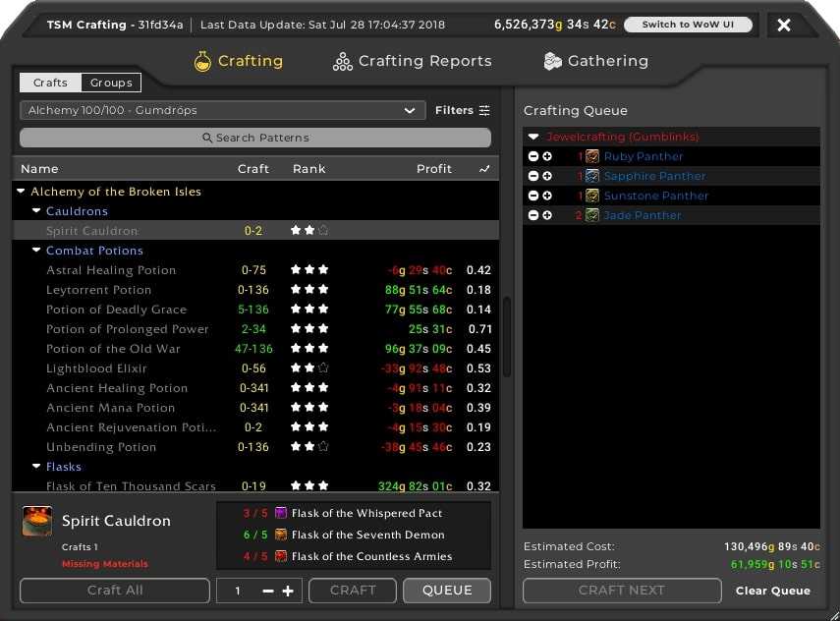
Task: Select the Lightblood Elixir recipe
Action: point(255,368)
